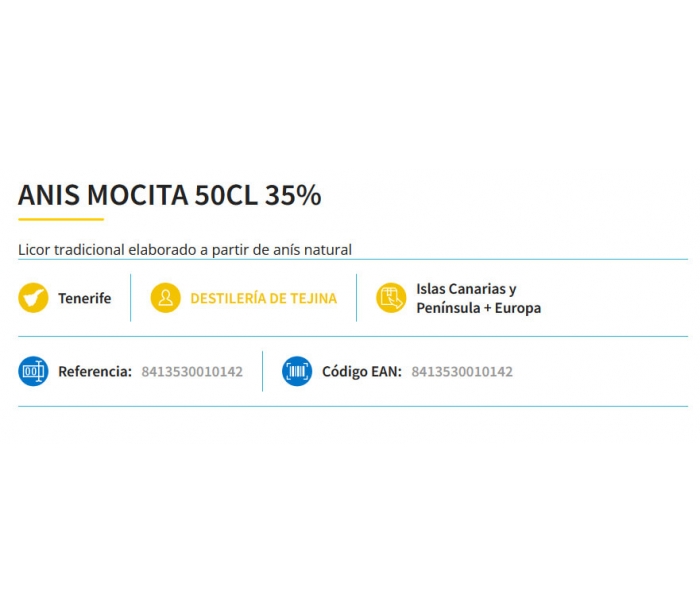Open the DESTILERÍA DE TEJINA link
Screen dimensions: 700x614
[x=263, y=298]
